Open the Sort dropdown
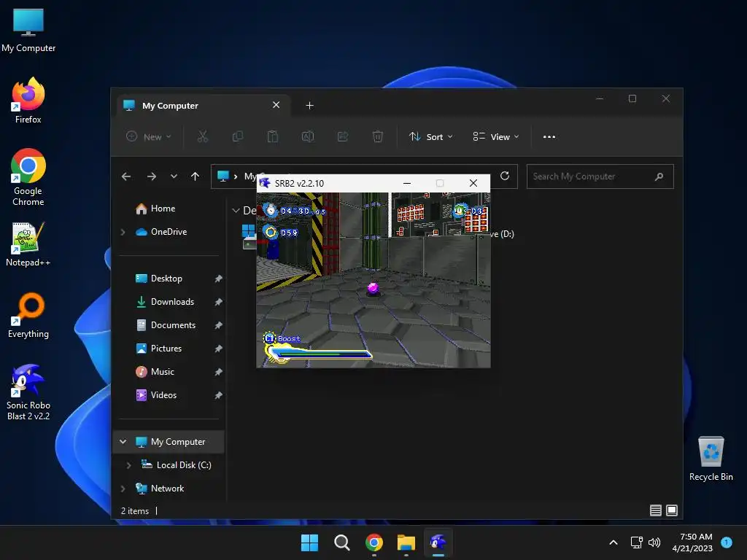The height and width of the screenshot is (560, 747). [x=431, y=136]
